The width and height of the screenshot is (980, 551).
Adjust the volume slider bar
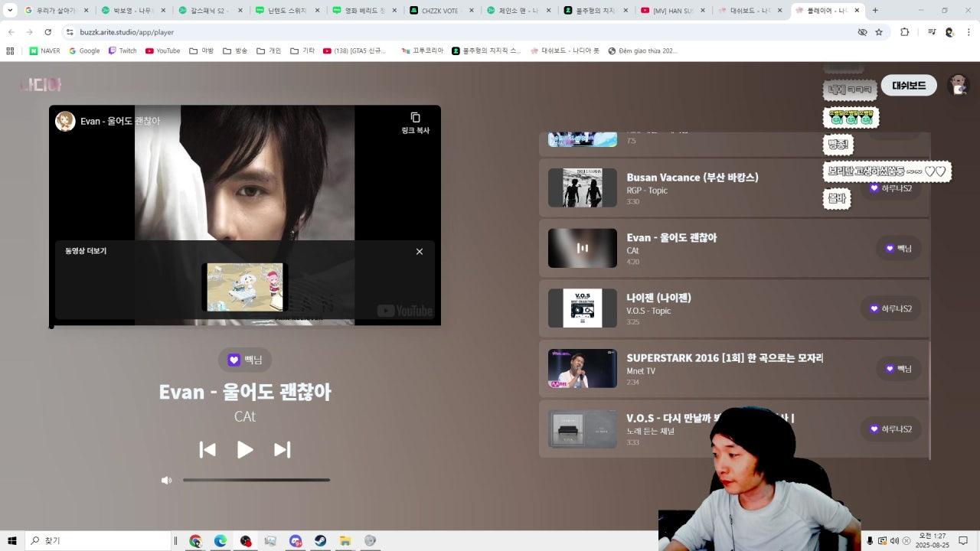256,480
